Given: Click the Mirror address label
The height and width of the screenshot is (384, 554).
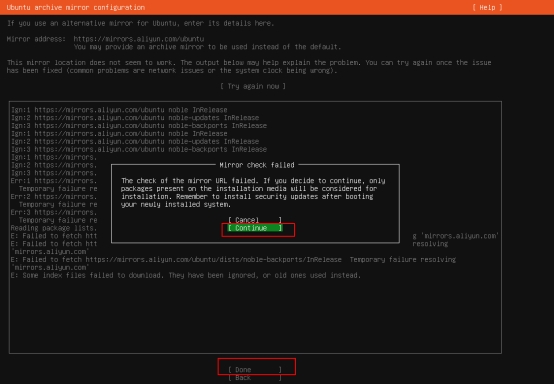Looking at the screenshot, I should pyautogui.click(x=36, y=39).
